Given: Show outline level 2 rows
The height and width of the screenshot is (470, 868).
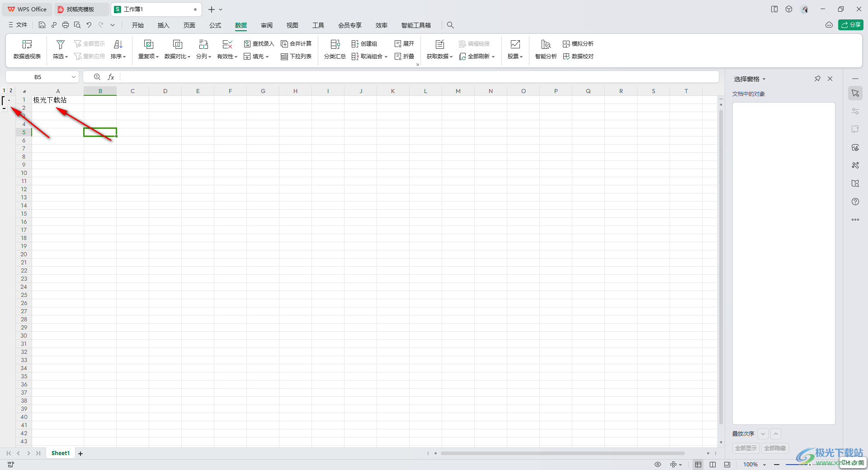Looking at the screenshot, I should click(11, 91).
